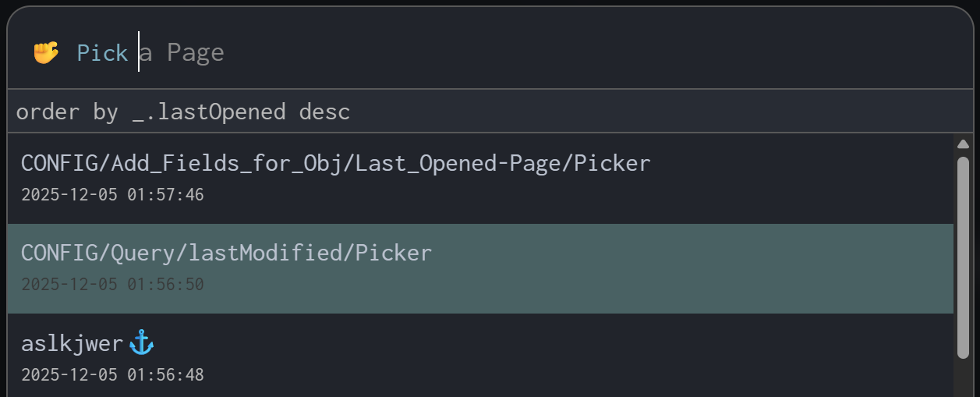Open CONFIG/Add_Fields_for_Obj/Last_Opened-Page/Picker page
Screen dimensions: 980x397
coord(335,164)
